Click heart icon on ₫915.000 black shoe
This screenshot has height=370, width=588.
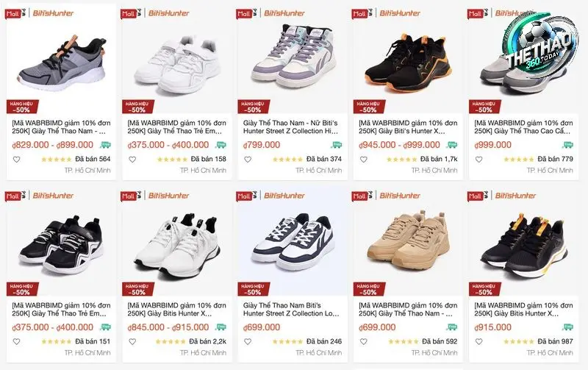(479, 342)
